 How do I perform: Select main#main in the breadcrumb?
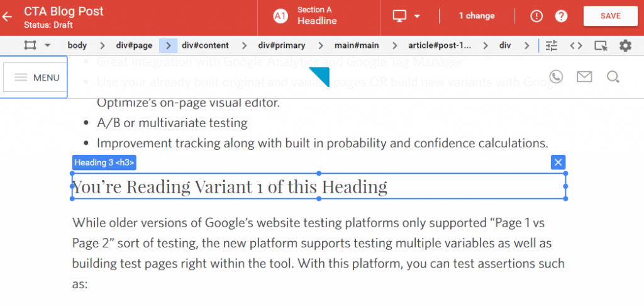click(357, 45)
